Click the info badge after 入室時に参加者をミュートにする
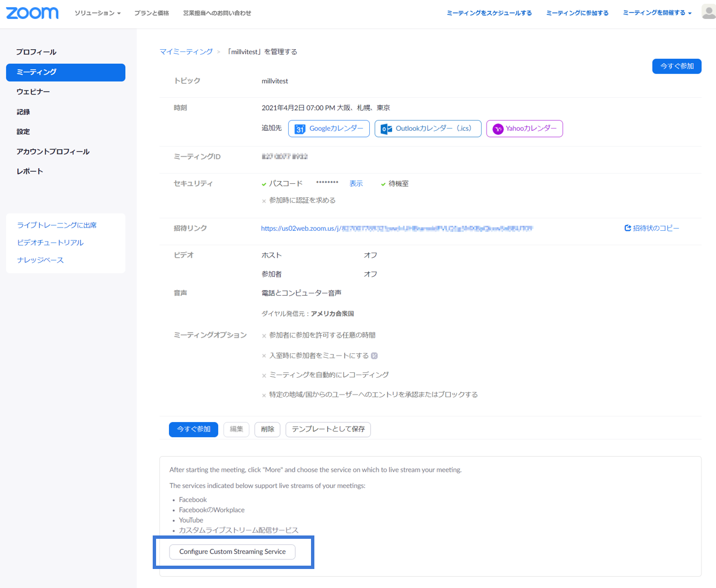 (375, 355)
